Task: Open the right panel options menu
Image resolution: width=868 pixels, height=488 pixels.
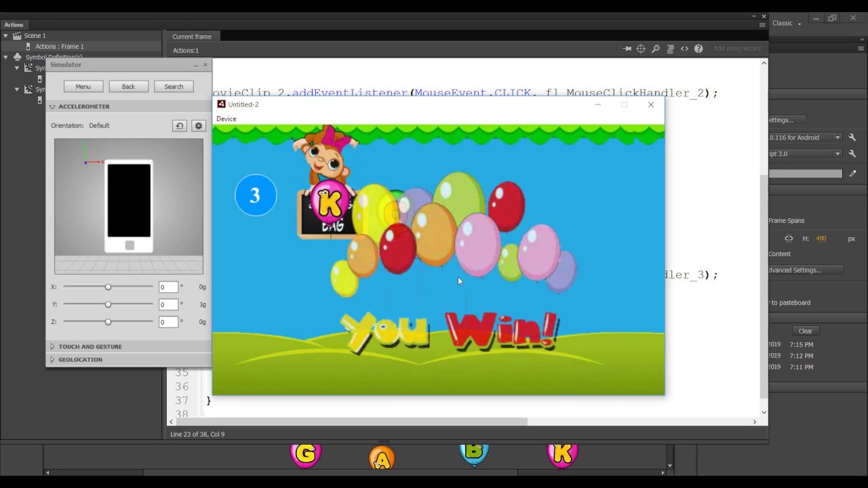Action: point(862,49)
